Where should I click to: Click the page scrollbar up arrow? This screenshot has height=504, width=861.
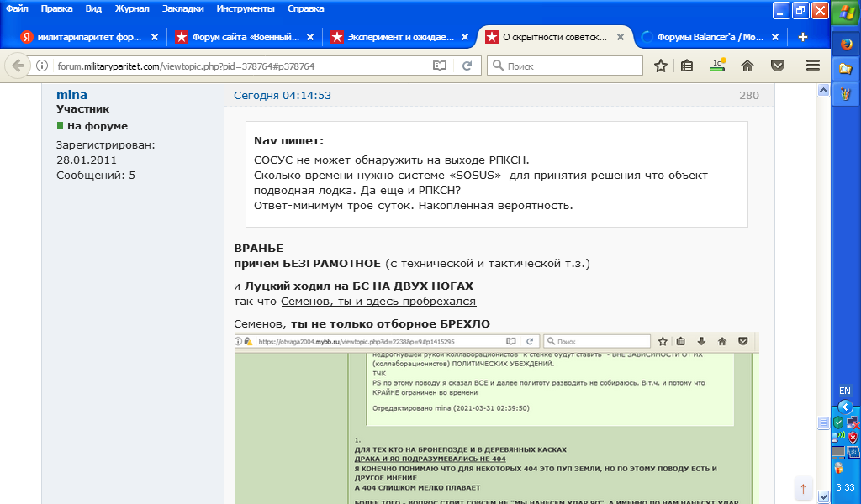point(823,91)
